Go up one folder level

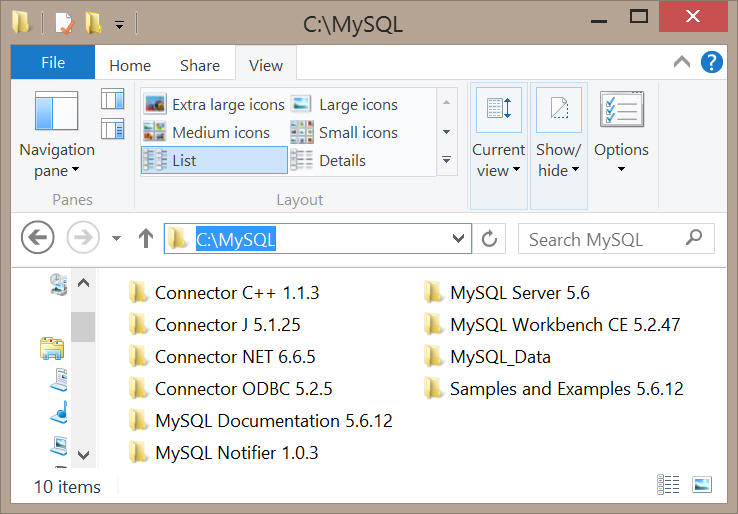[146, 238]
